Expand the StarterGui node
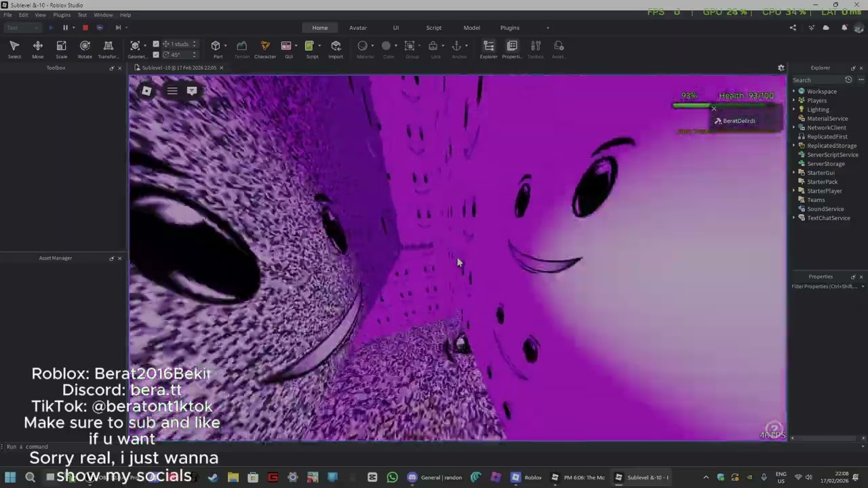Image resolution: width=868 pixels, height=488 pixels. (x=794, y=173)
